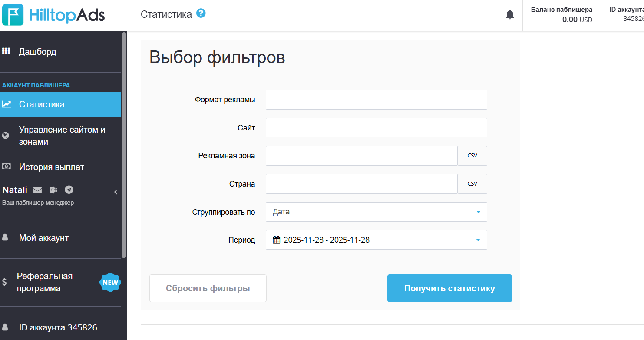Open the Сгруппировать по dropdown
Screen dimensions: 644x340
[x=376, y=212]
